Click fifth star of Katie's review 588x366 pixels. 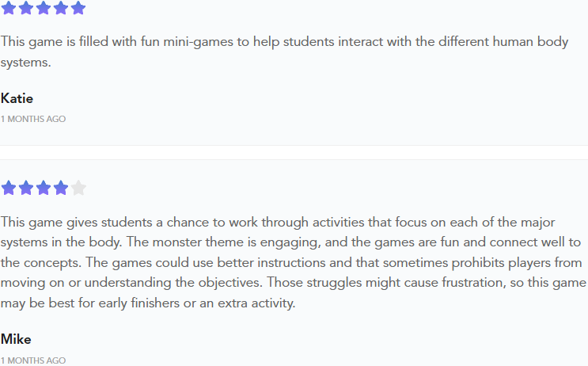pos(78,8)
